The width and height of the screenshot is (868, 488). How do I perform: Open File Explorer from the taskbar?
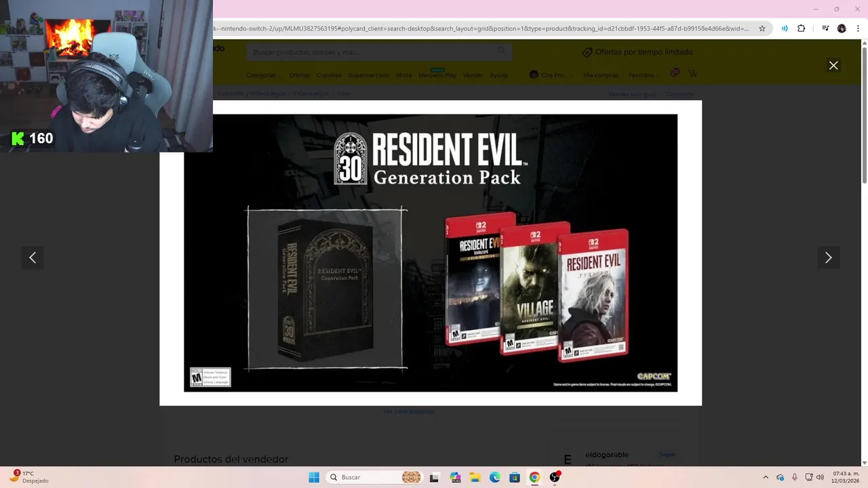tap(475, 477)
